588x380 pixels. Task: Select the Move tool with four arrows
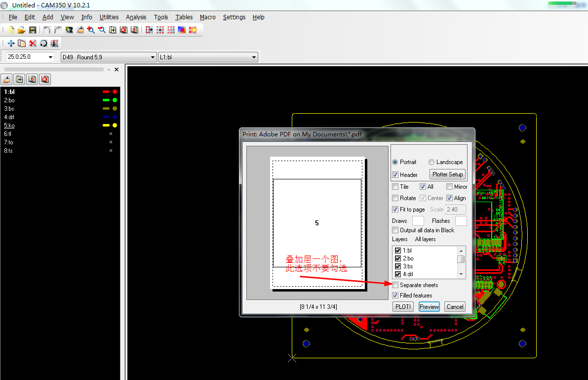click(11, 43)
